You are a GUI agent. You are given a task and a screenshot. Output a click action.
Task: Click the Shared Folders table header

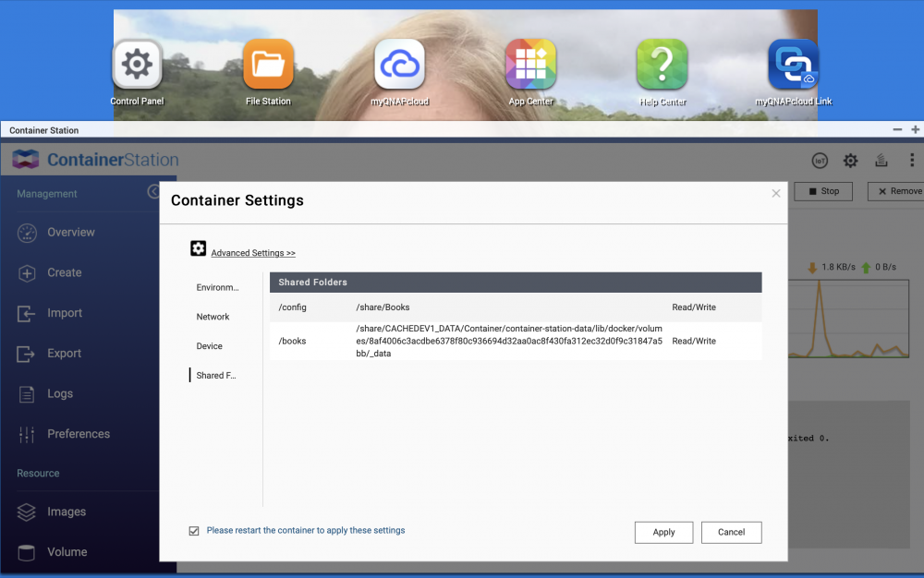[x=516, y=282]
